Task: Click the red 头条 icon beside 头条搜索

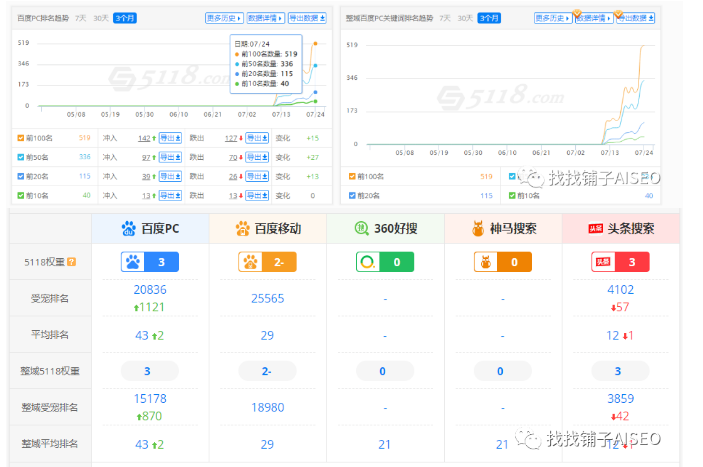Action: tap(596, 229)
